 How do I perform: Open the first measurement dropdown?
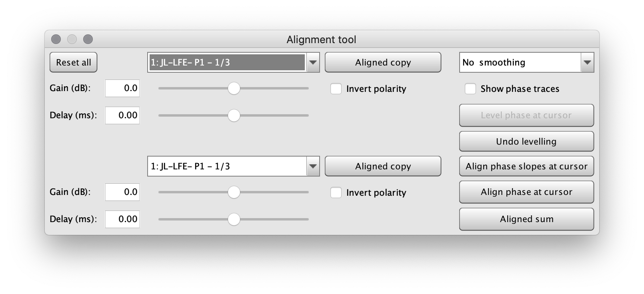click(x=313, y=62)
